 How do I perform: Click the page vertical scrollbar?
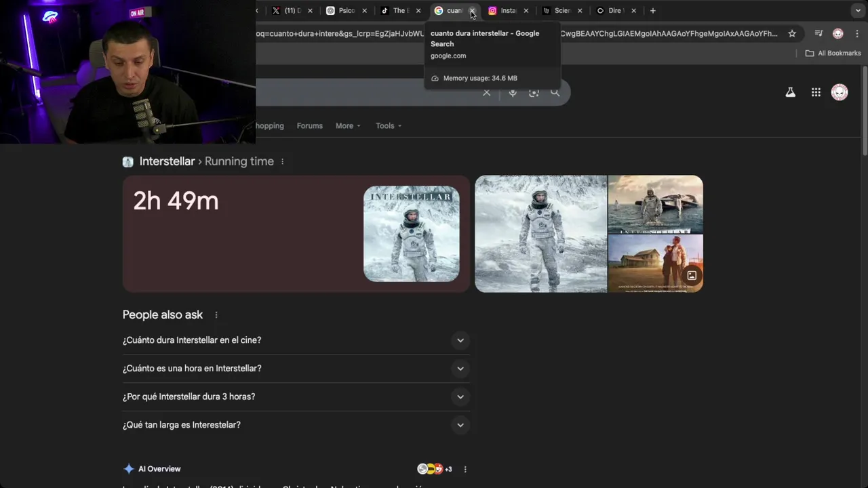pos(865,112)
